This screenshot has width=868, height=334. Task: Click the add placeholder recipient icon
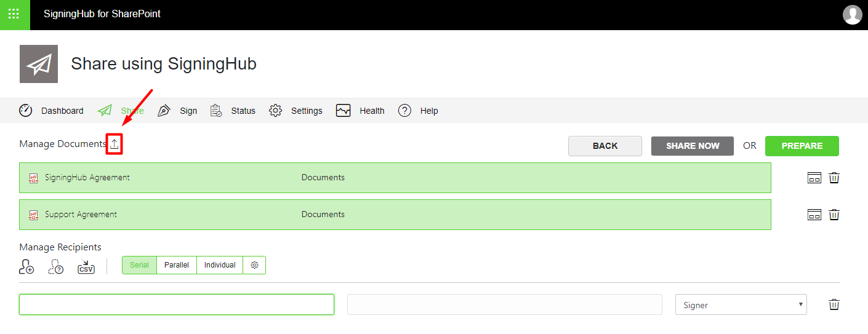point(56,266)
